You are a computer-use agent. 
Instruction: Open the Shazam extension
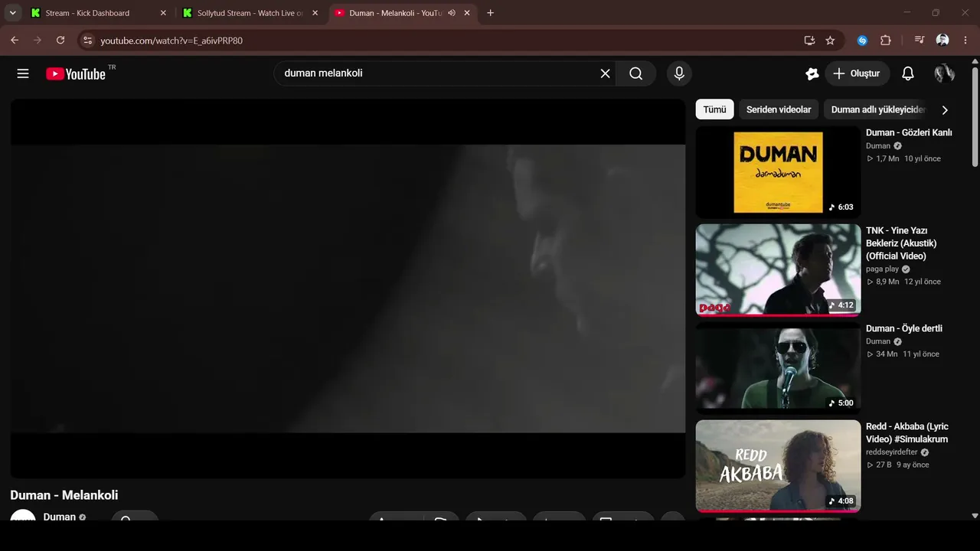pyautogui.click(x=862, y=41)
